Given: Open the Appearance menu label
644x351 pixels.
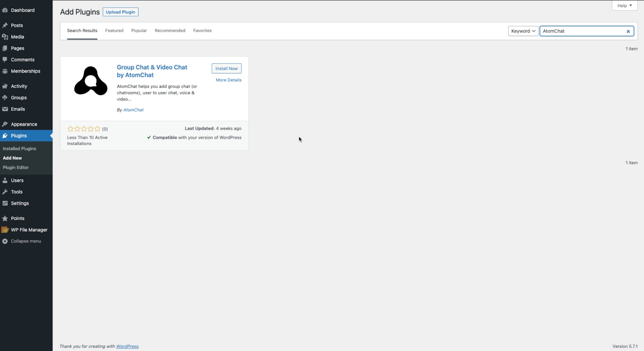Looking at the screenshot, I should [x=24, y=124].
